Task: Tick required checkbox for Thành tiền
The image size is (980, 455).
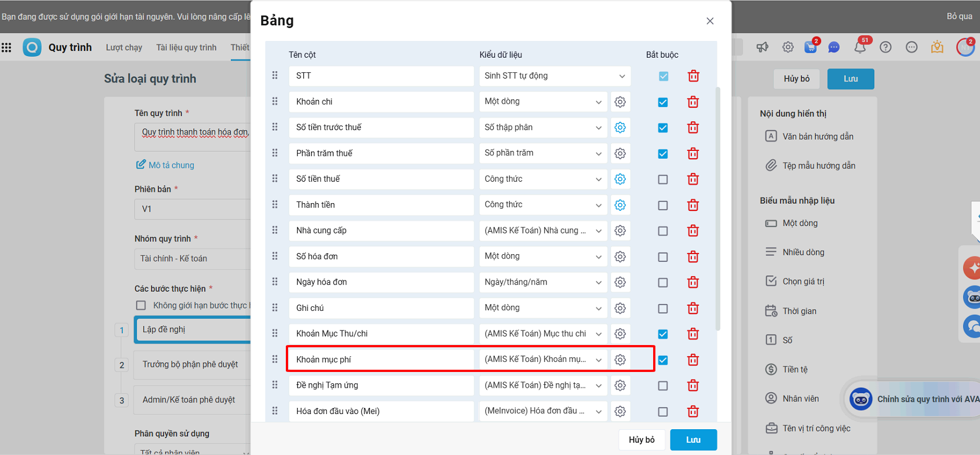Action: (663, 205)
